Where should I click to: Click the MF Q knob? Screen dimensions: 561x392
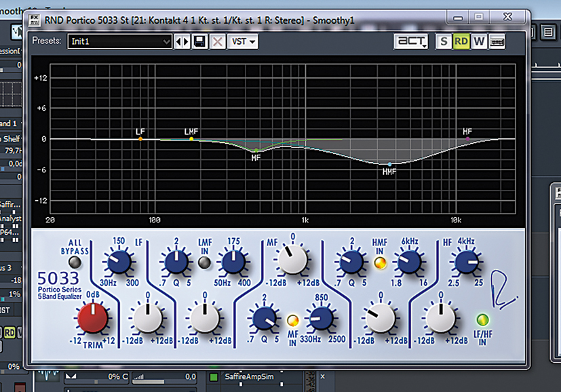click(x=264, y=318)
